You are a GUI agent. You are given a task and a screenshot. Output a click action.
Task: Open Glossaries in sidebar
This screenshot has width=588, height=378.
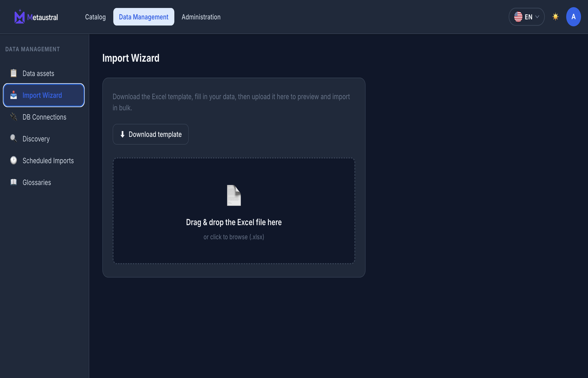point(44,183)
